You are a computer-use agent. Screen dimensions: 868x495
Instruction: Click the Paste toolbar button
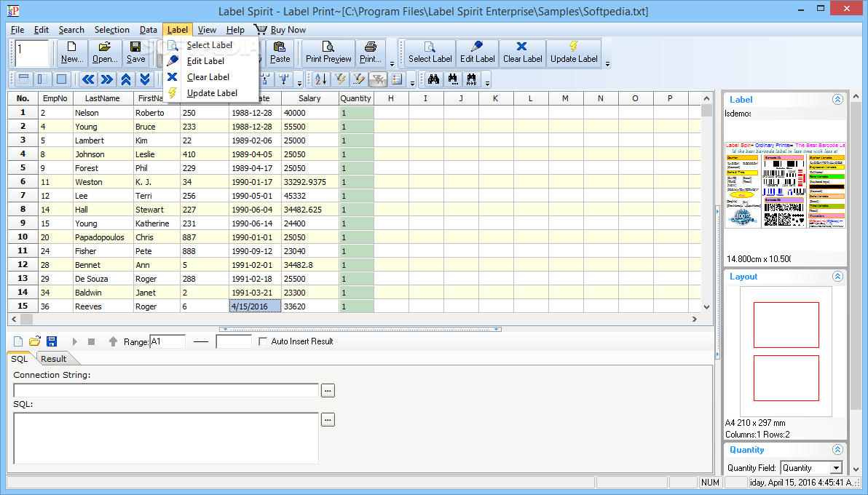click(280, 52)
